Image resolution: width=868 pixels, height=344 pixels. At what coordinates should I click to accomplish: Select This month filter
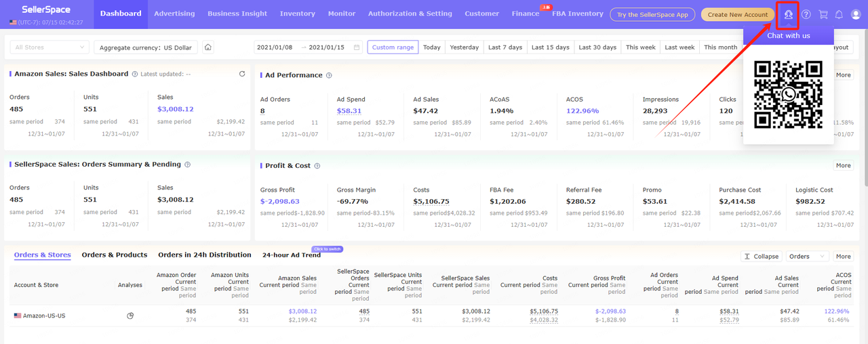click(720, 47)
